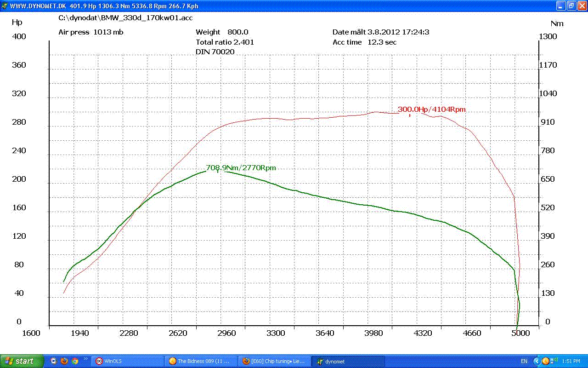Viewport: 588px width, 368px height.
Task: Close the dynomet window
Action: [x=581, y=6]
